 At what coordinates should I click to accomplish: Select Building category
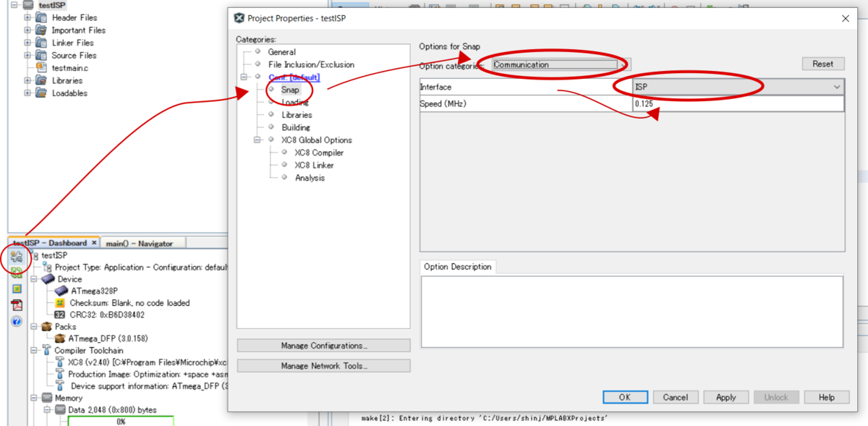coord(296,127)
